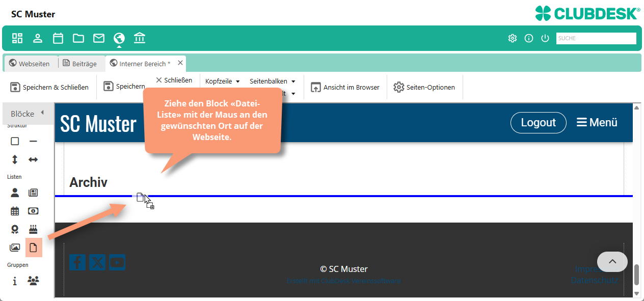The image size is (644, 301).
Task: Select the info group block icon
Action: (15, 281)
